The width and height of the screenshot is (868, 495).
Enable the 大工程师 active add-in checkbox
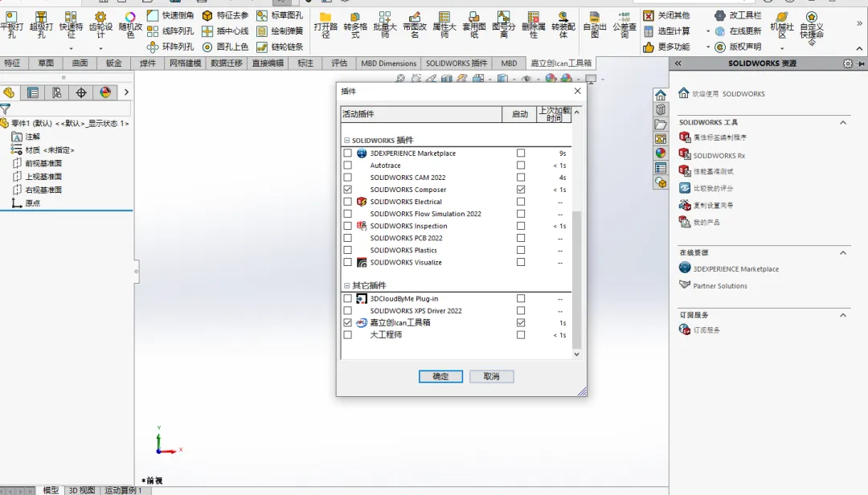pyautogui.click(x=348, y=335)
